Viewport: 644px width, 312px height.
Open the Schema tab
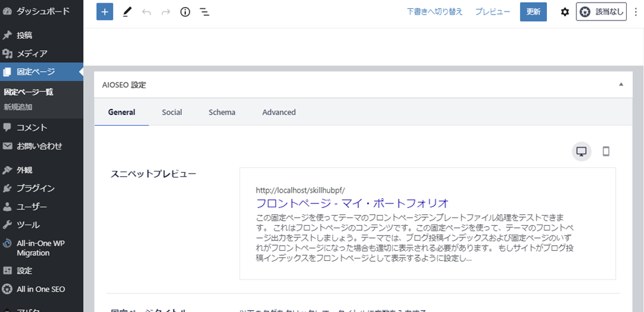pos(221,112)
